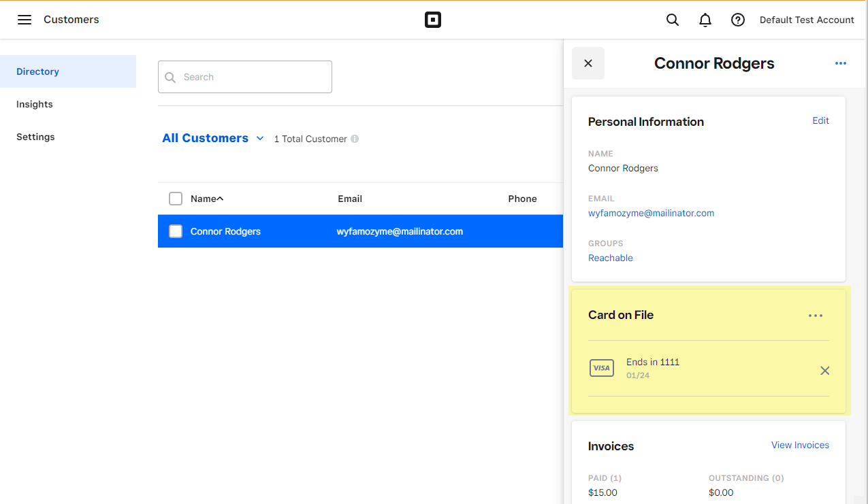The image size is (868, 504).
Task: Remove the Visa card ending 1111
Action: pyautogui.click(x=824, y=371)
